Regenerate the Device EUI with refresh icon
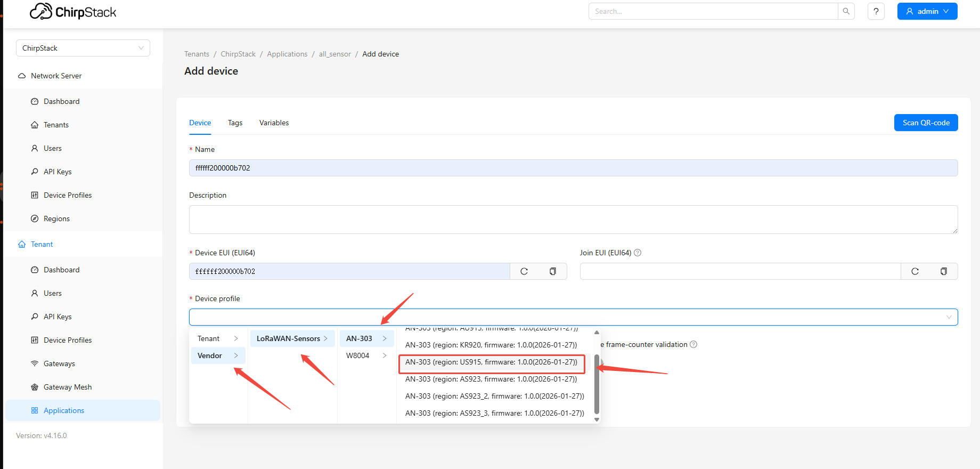This screenshot has height=469, width=980. tap(524, 271)
